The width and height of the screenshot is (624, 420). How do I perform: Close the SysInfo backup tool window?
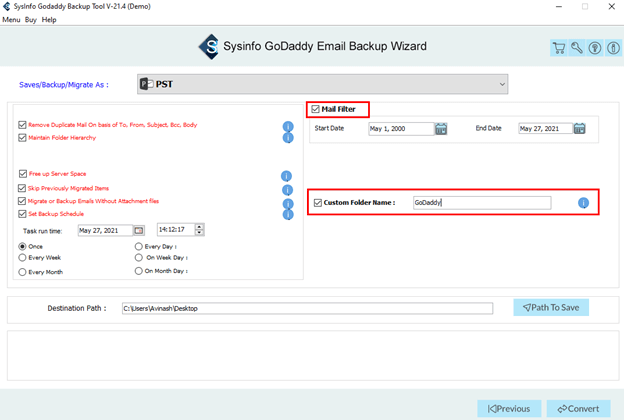[x=612, y=6]
